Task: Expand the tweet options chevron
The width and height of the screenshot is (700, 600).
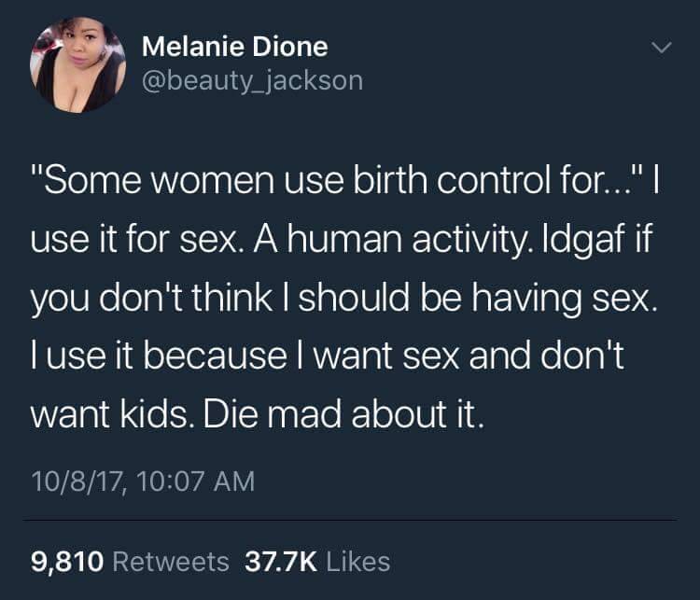Action: (x=661, y=48)
